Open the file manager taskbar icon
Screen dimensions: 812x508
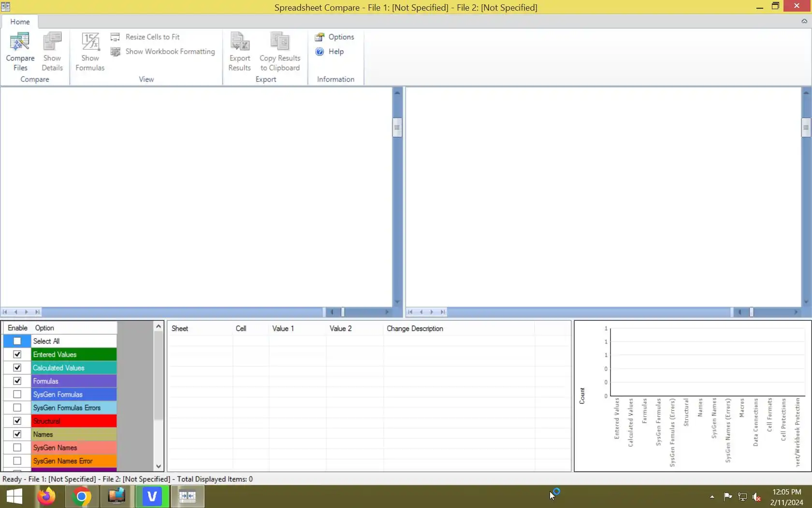[116, 496]
